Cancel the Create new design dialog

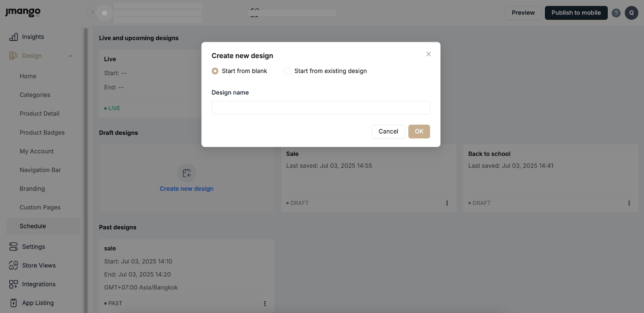tap(388, 131)
